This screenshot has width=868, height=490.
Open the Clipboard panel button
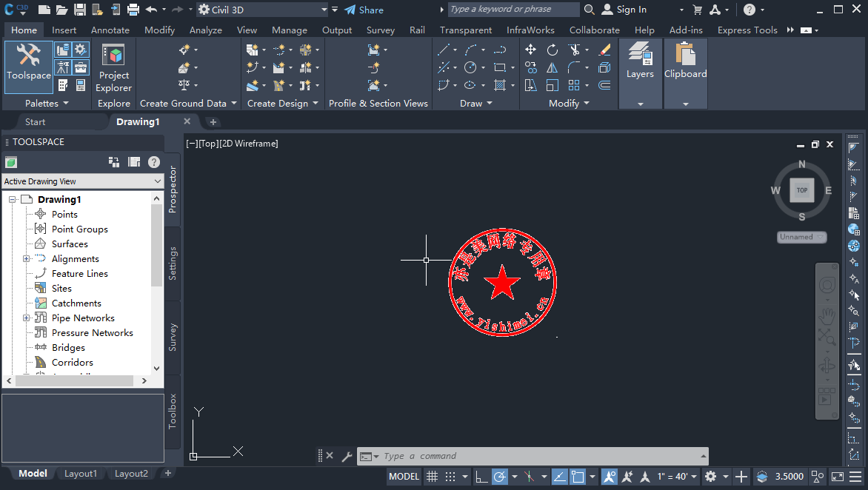click(685, 73)
